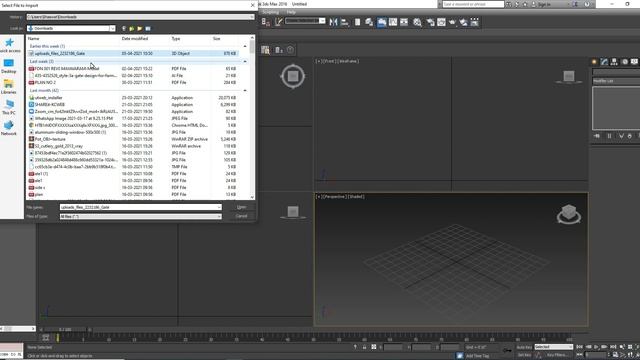Collapse the Last week group
The image size is (640, 360).
tap(245, 62)
